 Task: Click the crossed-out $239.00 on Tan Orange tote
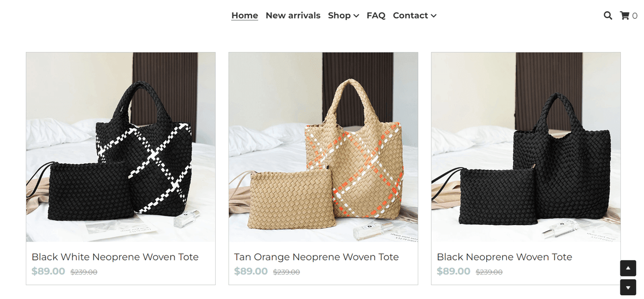tap(287, 272)
